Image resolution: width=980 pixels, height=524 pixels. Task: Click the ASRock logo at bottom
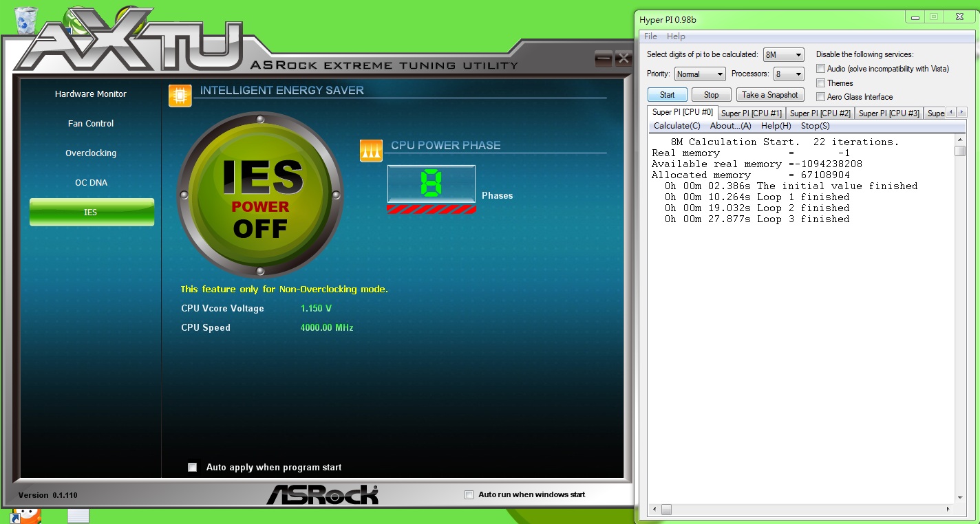coord(322,494)
